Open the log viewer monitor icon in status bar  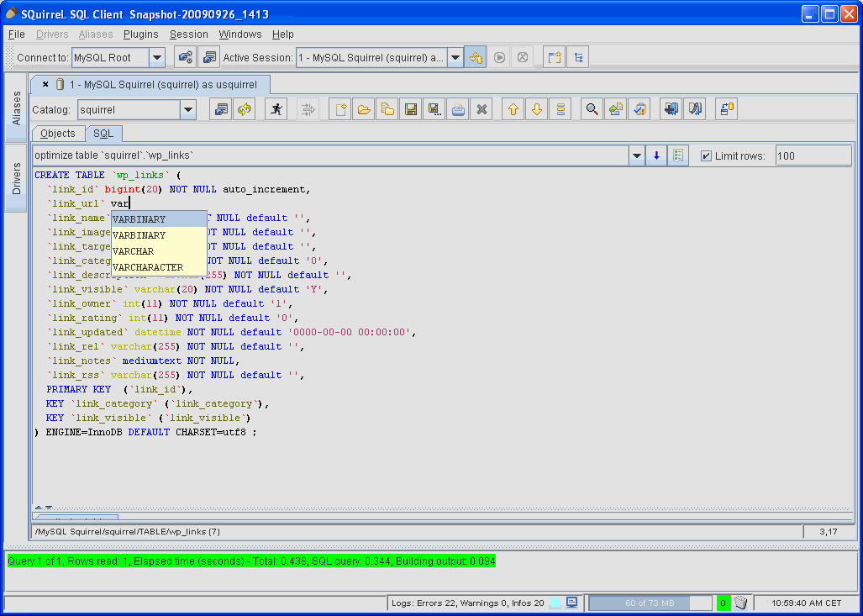coord(571,603)
